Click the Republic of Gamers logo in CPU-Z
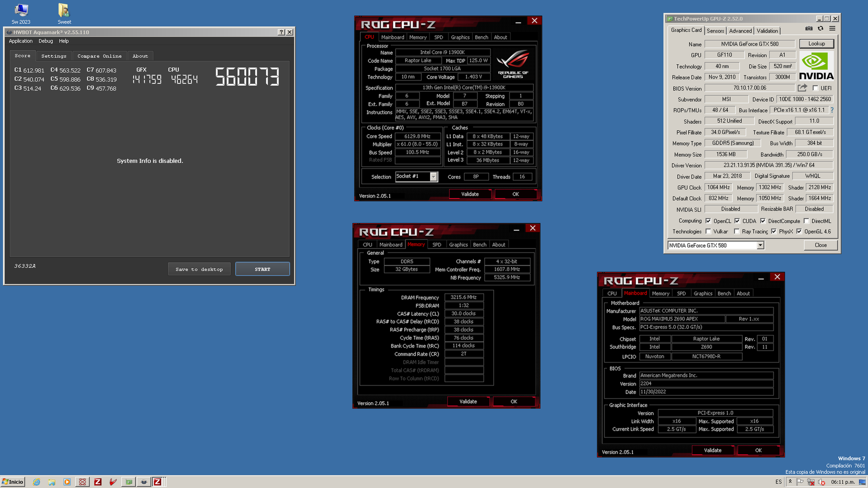868x488 pixels. [x=513, y=65]
